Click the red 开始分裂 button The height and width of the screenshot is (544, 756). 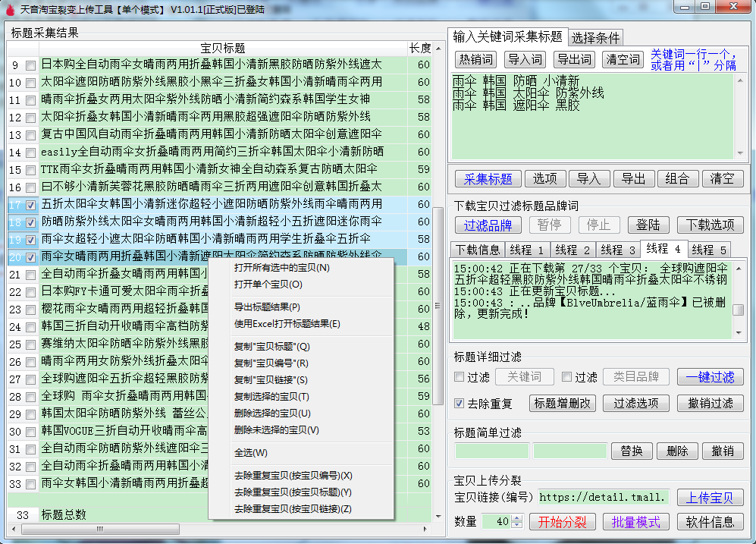click(563, 522)
